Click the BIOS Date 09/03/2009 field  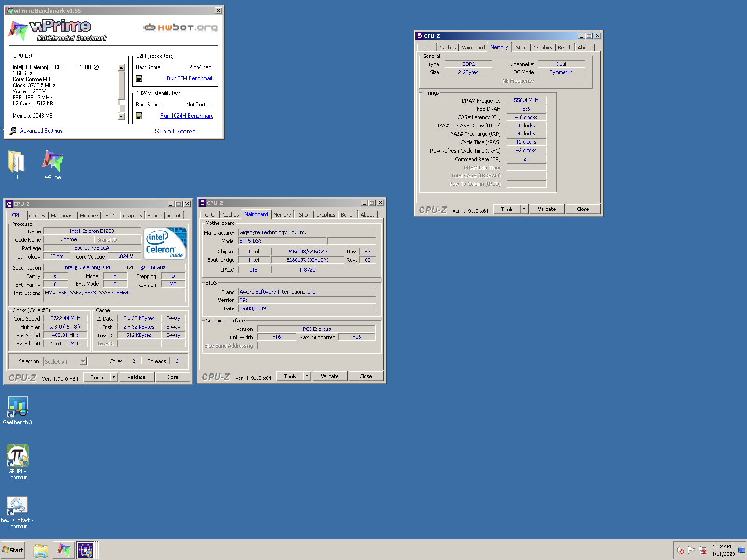[307, 308]
